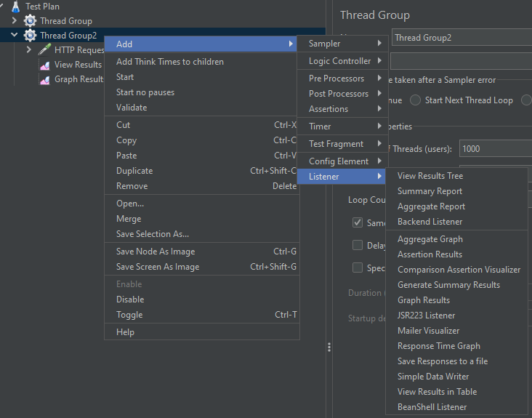The image size is (532, 418).
Task: Open the Sampler submenu
Action: pyautogui.click(x=342, y=44)
